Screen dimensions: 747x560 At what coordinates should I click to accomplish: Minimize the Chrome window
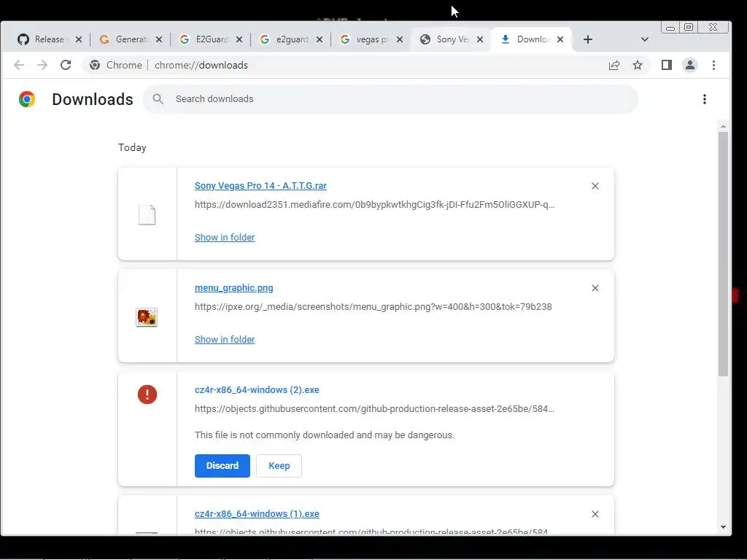(x=670, y=28)
